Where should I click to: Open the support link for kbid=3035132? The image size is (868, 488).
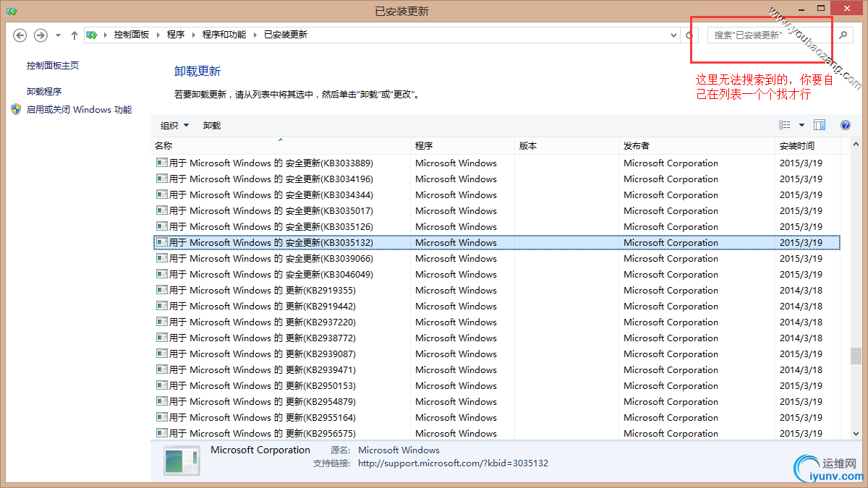point(453,463)
